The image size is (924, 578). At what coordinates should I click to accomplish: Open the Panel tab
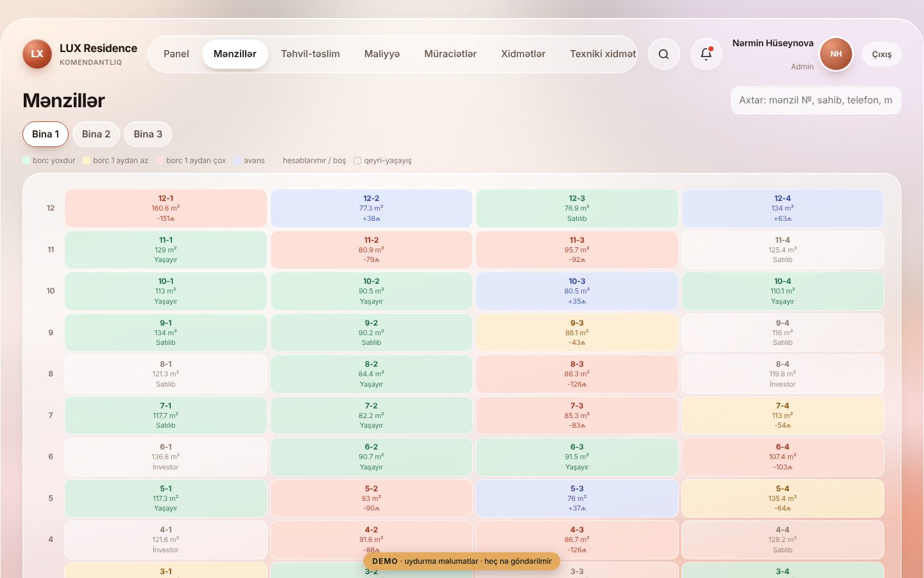pos(176,54)
